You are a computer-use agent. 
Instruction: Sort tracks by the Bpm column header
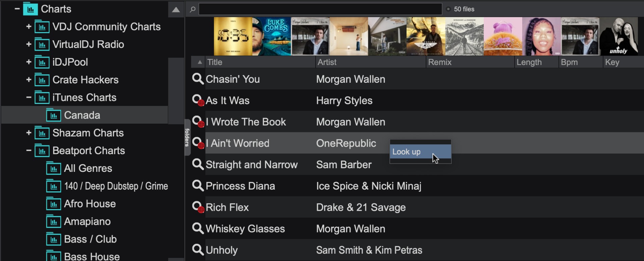(x=580, y=62)
